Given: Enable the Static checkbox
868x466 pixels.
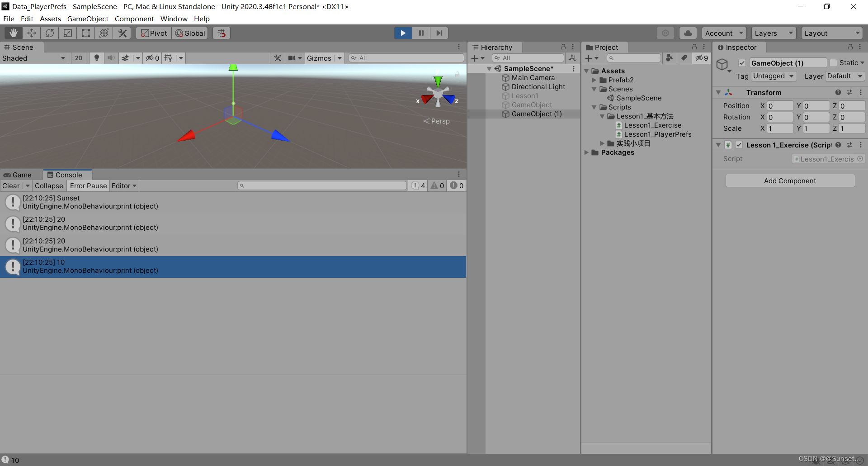Looking at the screenshot, I should coord(833,63).
